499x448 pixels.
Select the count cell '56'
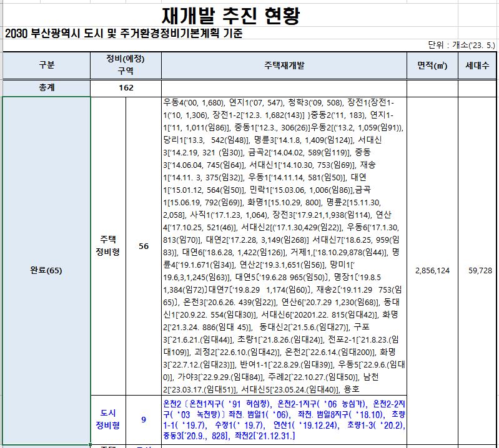click(x=144, y=246)
